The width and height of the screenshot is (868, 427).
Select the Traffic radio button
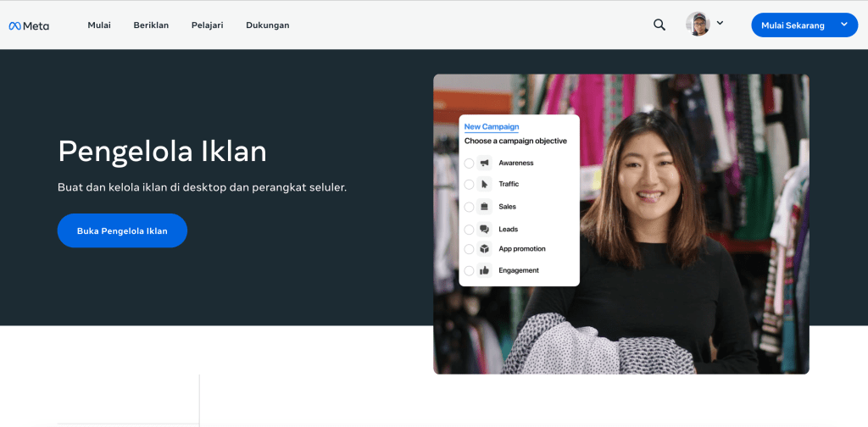point(469,184)
